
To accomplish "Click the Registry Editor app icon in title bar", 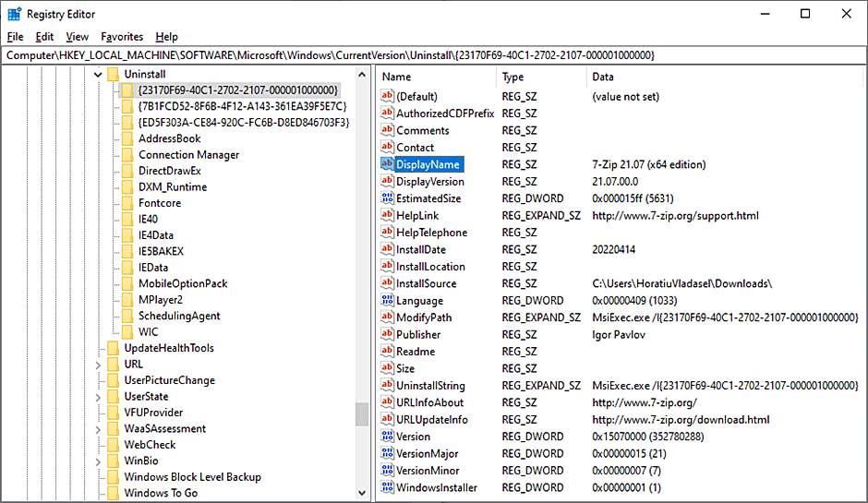I will pos(14,14).
